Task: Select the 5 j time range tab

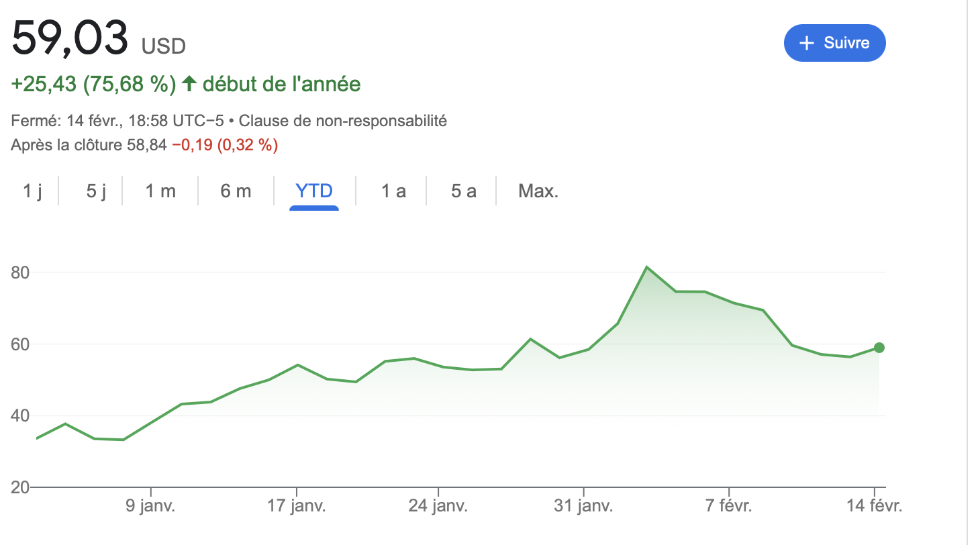Action: click(x=96, y=191)
